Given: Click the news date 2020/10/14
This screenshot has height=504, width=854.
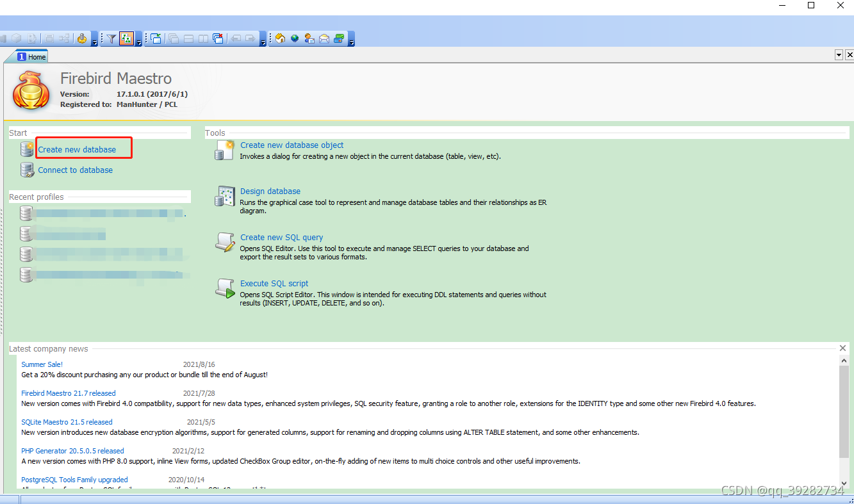Looking at the screenshot, I should (x=186, y=480).
